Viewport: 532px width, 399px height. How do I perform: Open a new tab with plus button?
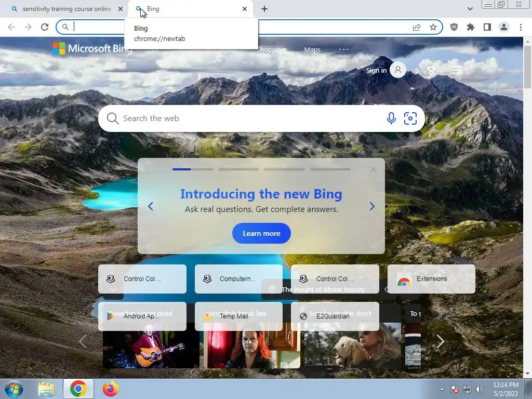coord(264,9)
